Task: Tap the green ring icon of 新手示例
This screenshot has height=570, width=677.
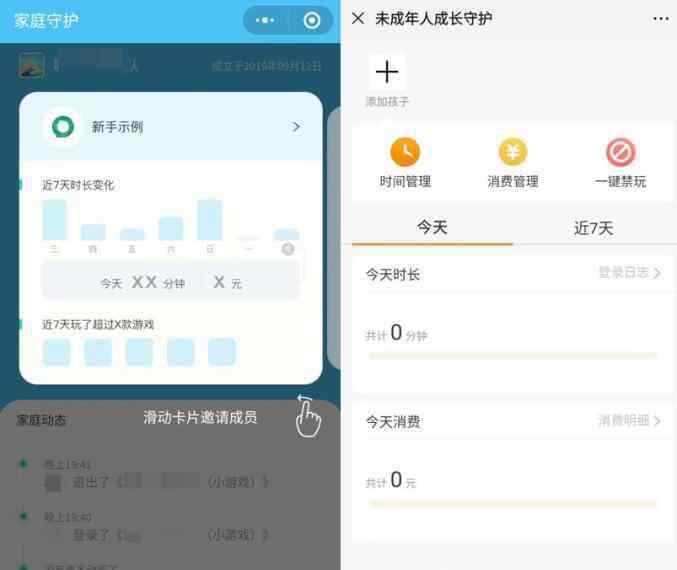Action: [x=63, y=127]
